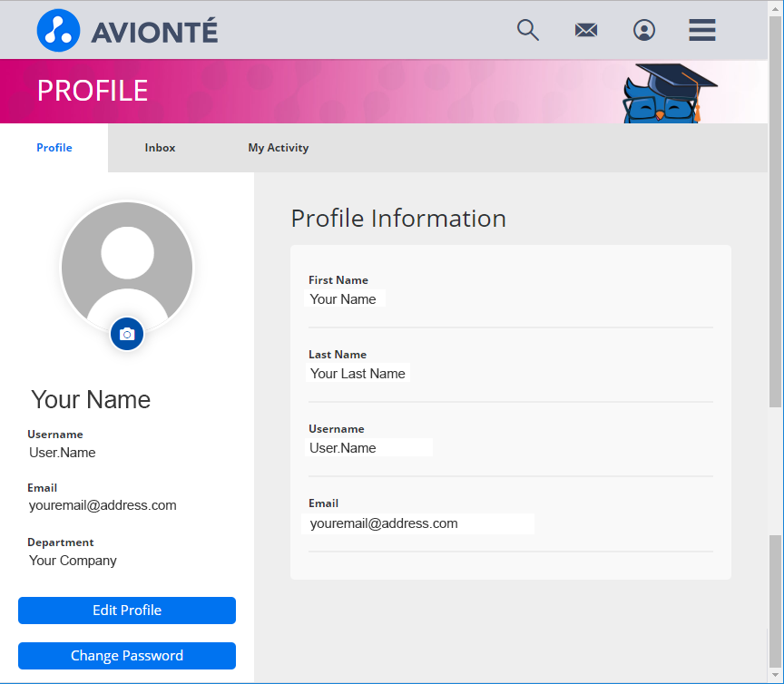Click the 'Department' label in sidebar
This screenshot has height=684, width=784.
coord(61,542)
